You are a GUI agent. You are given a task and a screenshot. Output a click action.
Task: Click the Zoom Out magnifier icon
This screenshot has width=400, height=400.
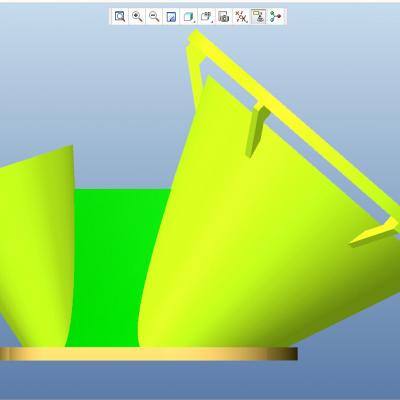coord(154,16)
